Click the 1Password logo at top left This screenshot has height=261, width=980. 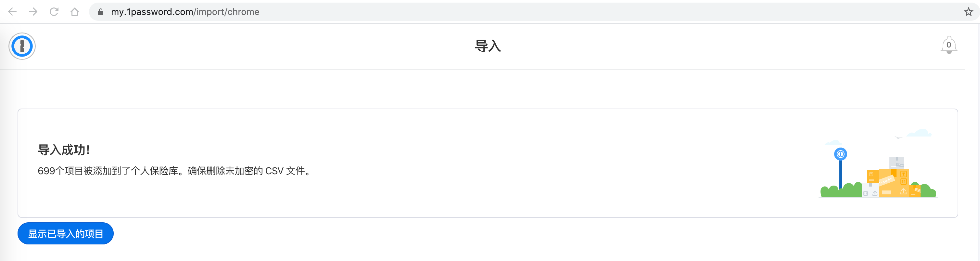tap(22, 46)
